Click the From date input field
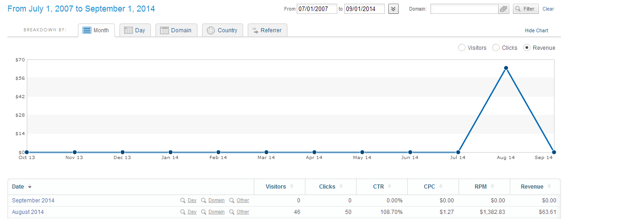Viewport: 644px width, 219px height. [316, 9]
